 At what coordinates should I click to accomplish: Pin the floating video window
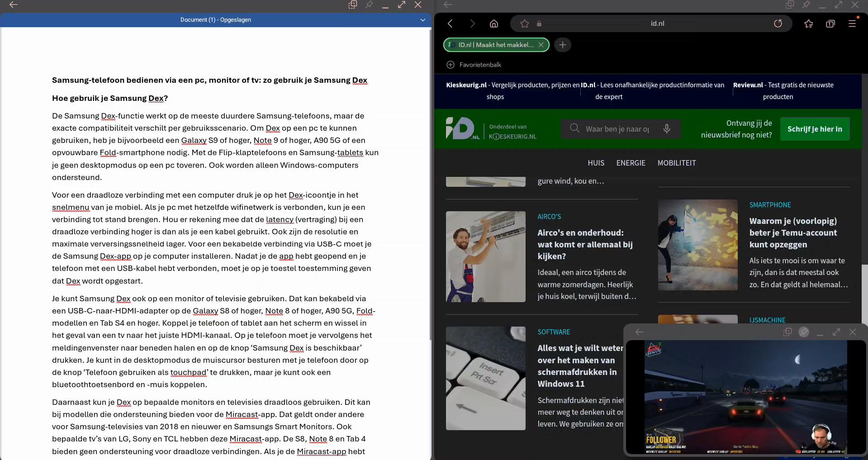[804, 332]
